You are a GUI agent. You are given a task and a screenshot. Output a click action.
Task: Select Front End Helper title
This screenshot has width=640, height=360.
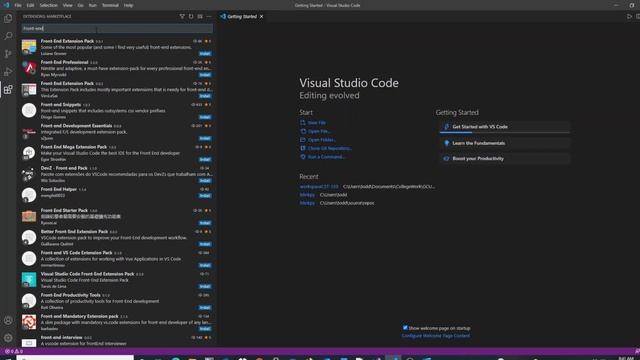(59, 189)
